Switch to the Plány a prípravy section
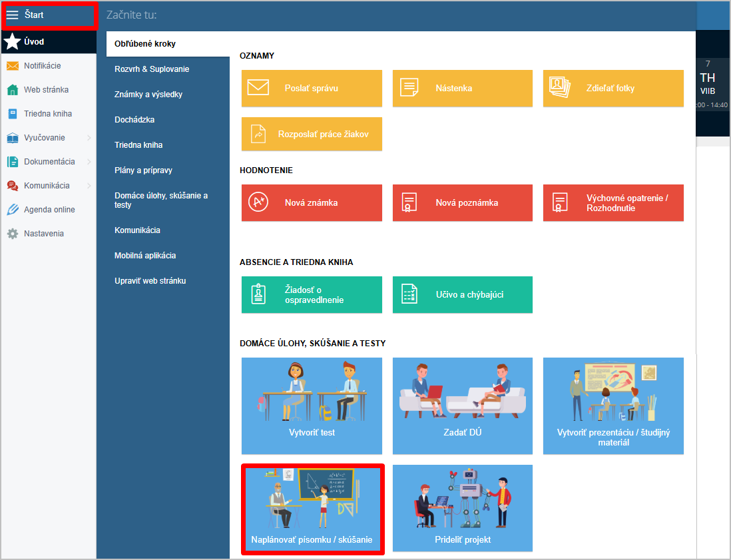731x560 pixels. coord(143,170)
